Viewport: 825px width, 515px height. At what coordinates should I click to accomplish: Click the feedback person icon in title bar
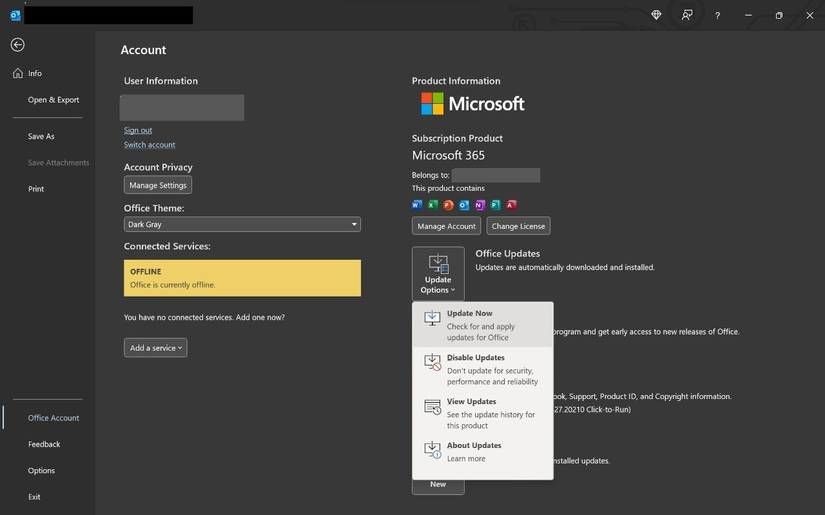(687, 15)
